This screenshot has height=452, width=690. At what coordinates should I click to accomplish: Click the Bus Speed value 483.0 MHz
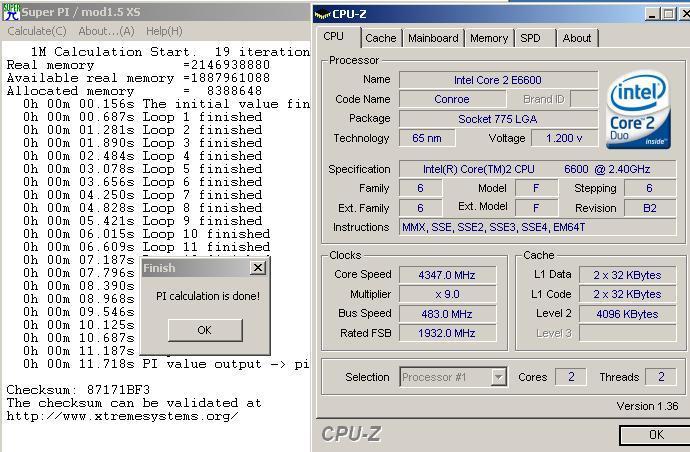click(447, 314)
